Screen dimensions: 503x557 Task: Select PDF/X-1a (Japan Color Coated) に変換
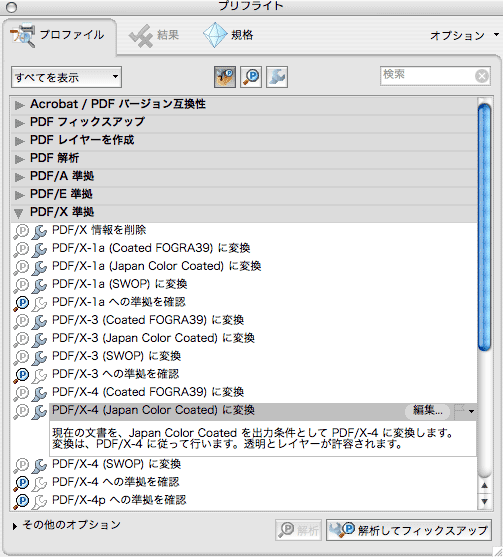point(157,266)
